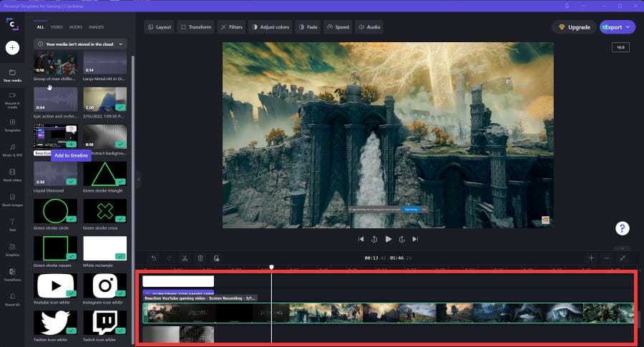644x347 pixels.
Task: Switch to the VIDEO media tab
Action: tap(57, 26)
